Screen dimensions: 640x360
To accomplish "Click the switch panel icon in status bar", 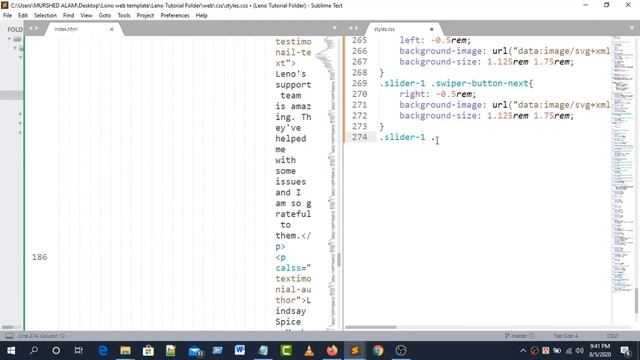I will point(9,336).
